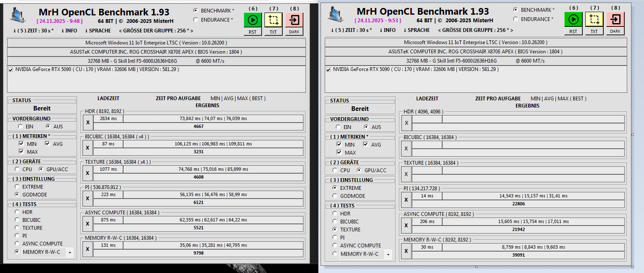The image size is (644, 273).
Task: Click the BICUBIC (x4) X button in 9:48 window
Action: [87, 147]
